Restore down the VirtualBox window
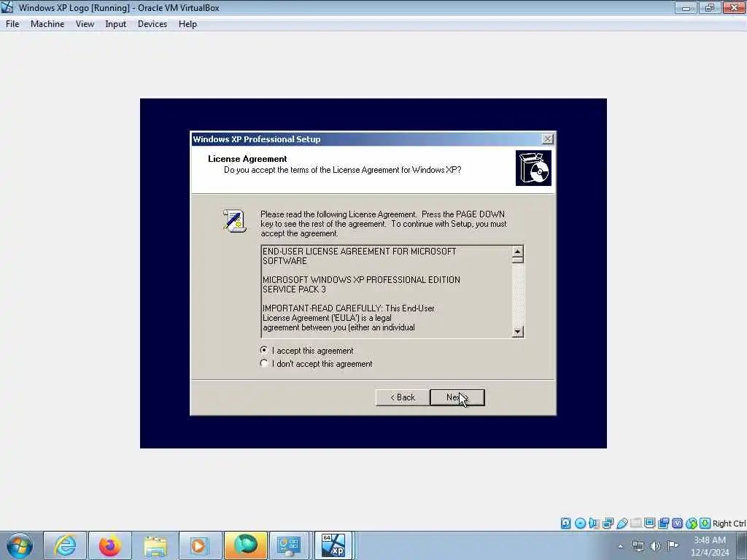The height and width of the screenshot is (560, 747). click(x=709, y=7)
